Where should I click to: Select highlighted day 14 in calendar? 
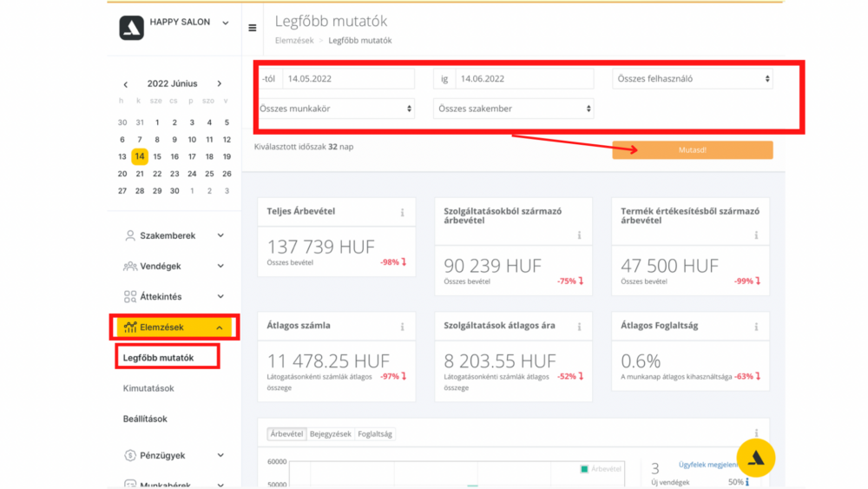(140, 156)
